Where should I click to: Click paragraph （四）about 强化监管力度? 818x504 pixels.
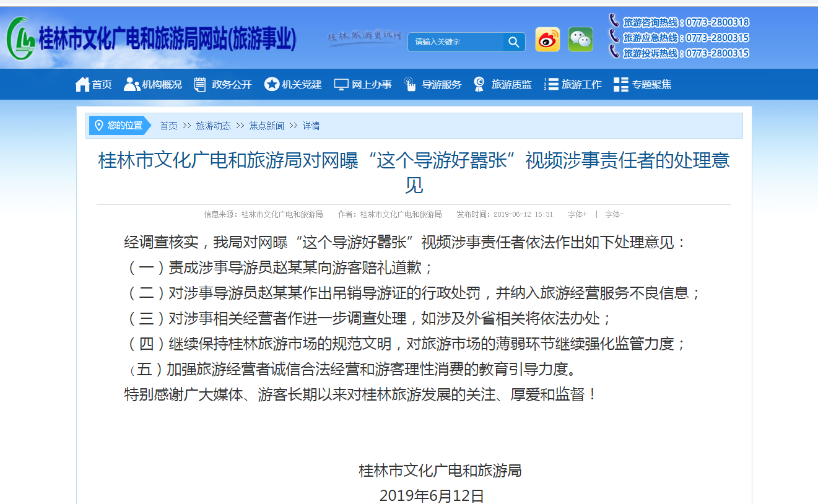tap(406, 344)
